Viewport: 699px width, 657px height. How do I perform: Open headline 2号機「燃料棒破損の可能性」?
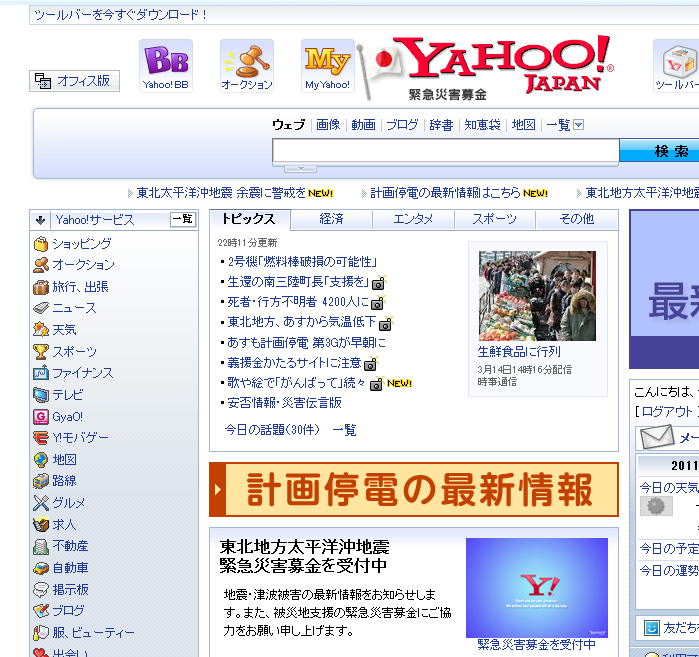tap(302, 262)
